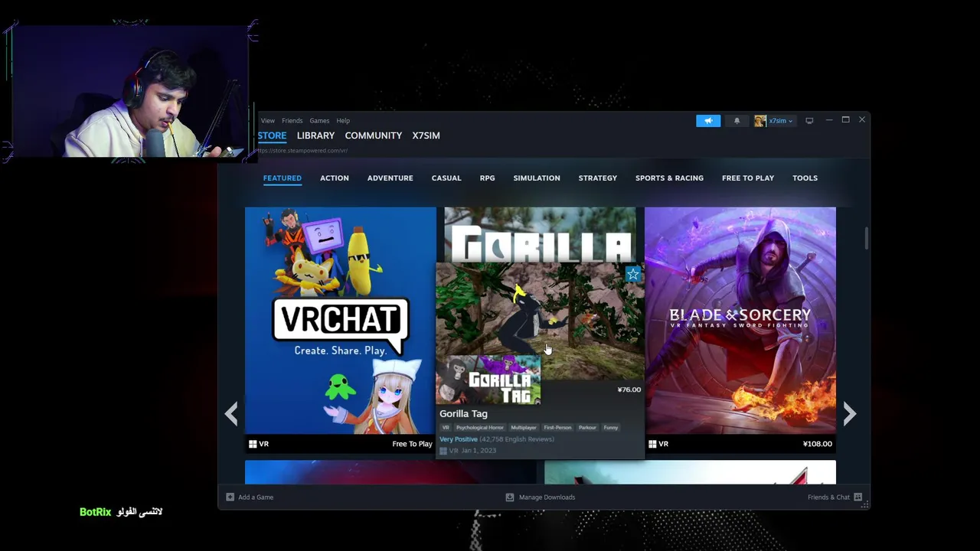Click the Very Positive review summary
This screenshot has width=980, height=551.
click(459, 439)
